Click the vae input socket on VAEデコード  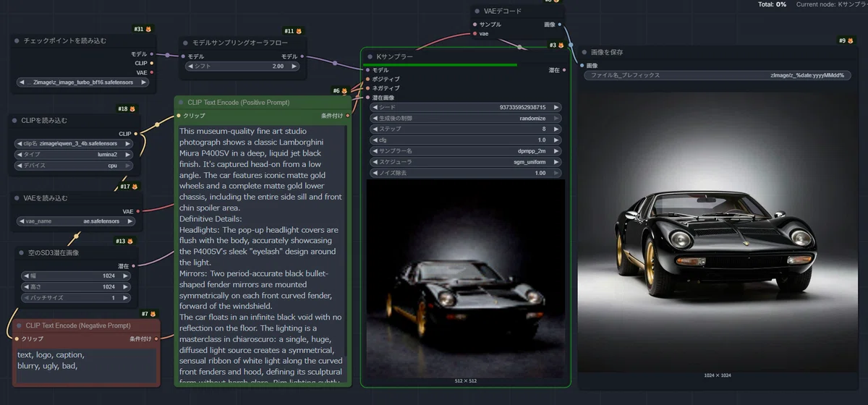pyautogui.click(x=475, y=33)
